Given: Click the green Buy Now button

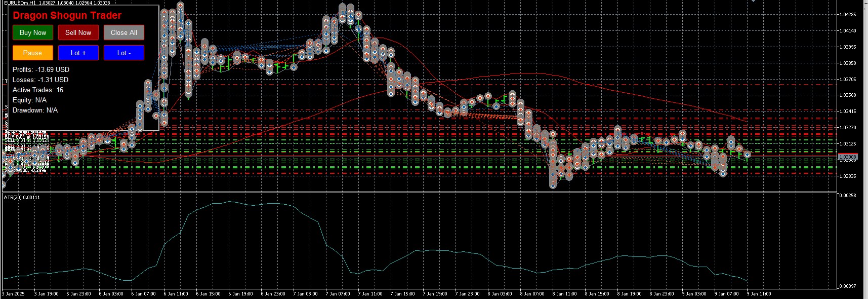Looking at the screenshot, I should (x=33, y=32).
